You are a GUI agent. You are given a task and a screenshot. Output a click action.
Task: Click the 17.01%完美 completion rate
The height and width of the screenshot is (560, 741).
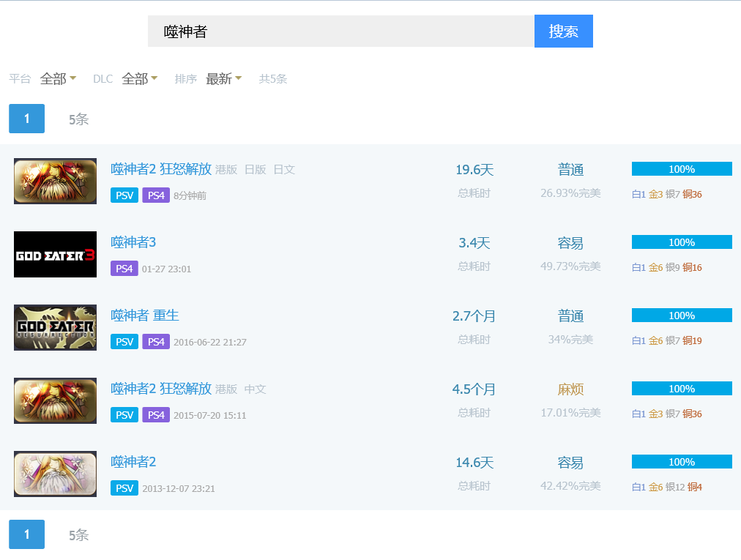[x=570, y=413]
